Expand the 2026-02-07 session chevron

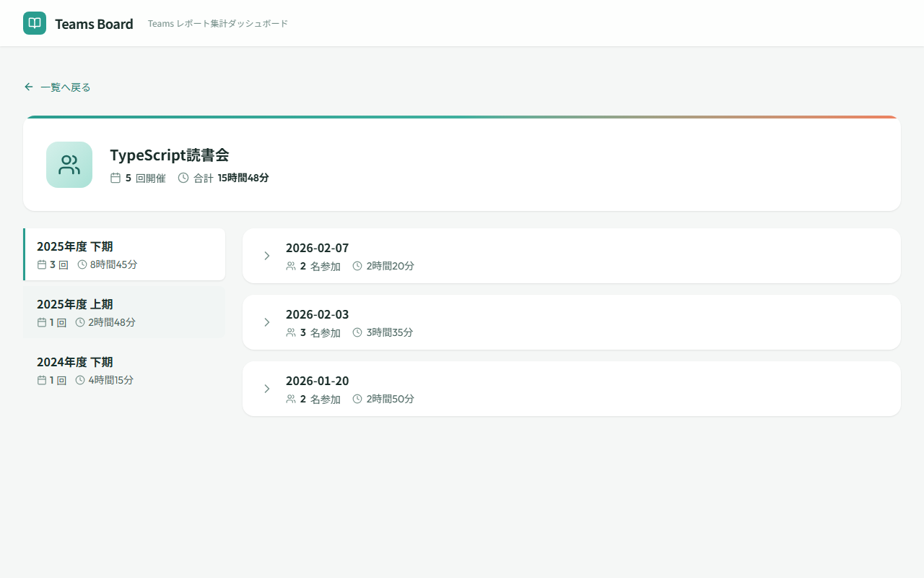pos(266,256)
